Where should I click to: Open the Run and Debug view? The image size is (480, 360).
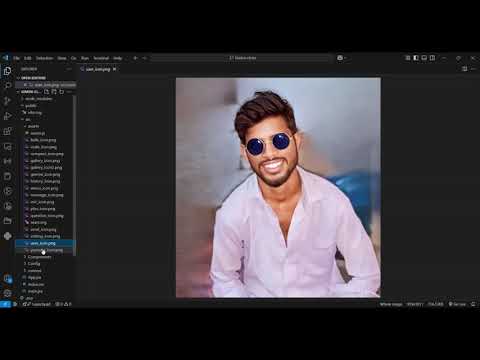(7, 116)
